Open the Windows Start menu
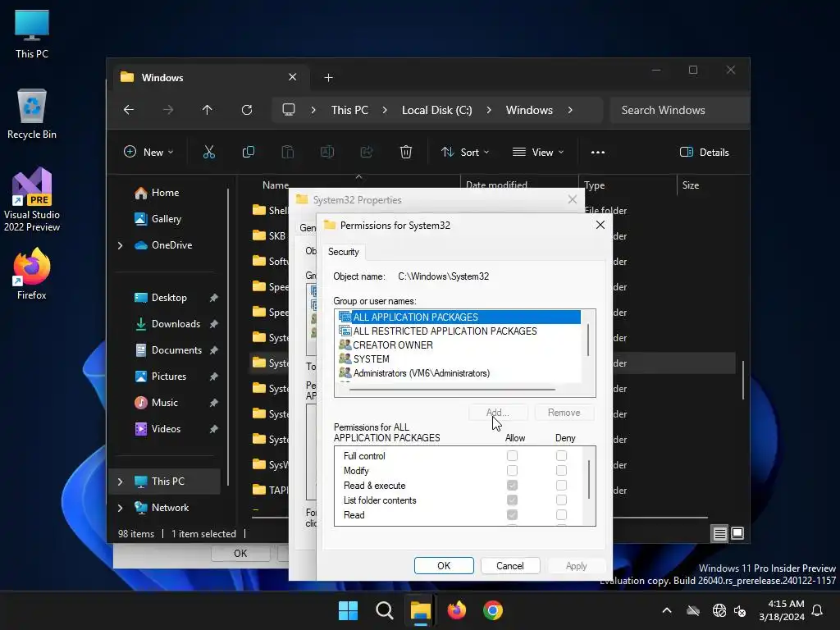Viewport: 840px width, 630px height. [x=348, y=610]
